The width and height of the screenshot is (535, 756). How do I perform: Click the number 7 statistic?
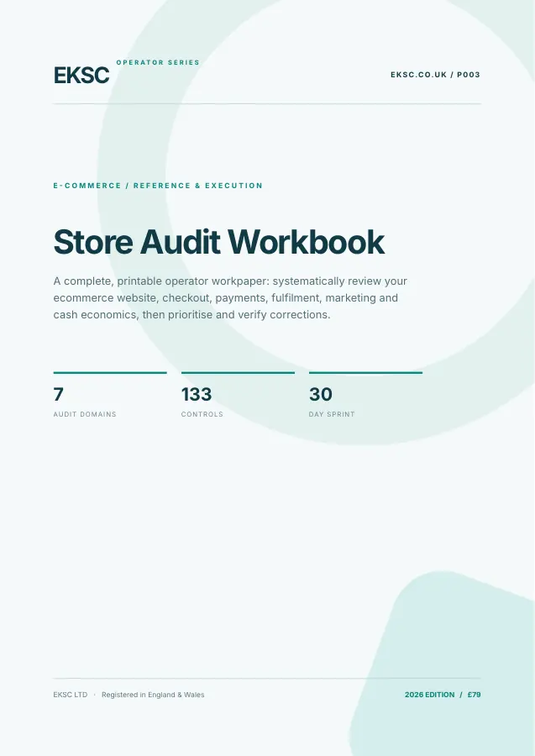(x=58, y=394)
